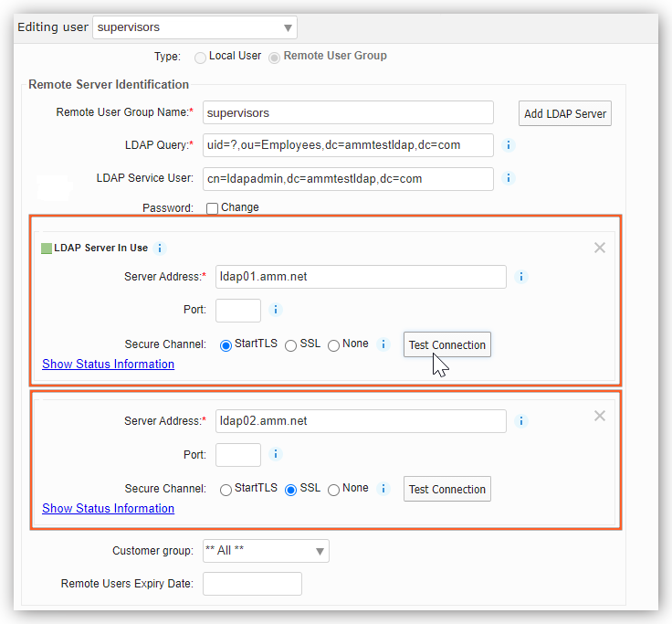
Task: Click info icon next to first Port field
Action: pyautogui.click(x=277, y=310)
